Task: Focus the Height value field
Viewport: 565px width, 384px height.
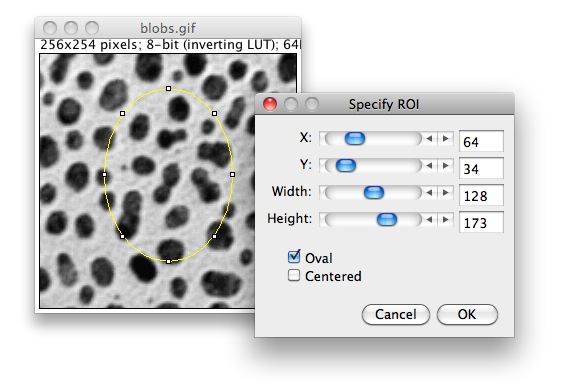Action: [x=481, y=223]
